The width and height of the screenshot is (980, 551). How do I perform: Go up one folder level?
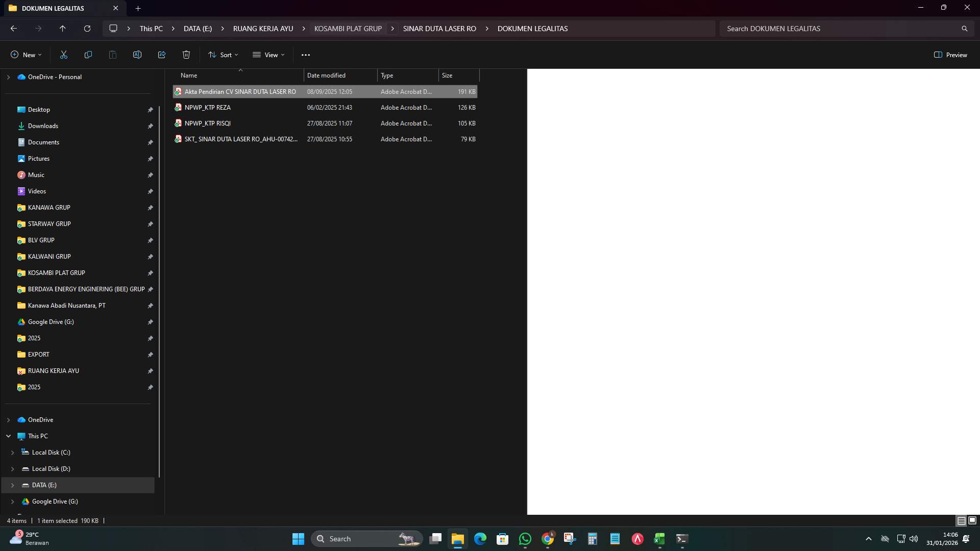62,29
